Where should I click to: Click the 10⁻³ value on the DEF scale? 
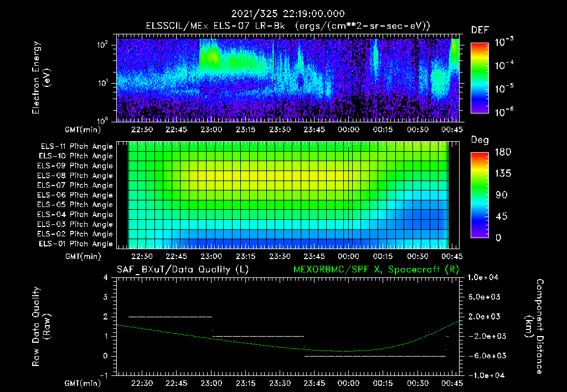click(504, 42)
